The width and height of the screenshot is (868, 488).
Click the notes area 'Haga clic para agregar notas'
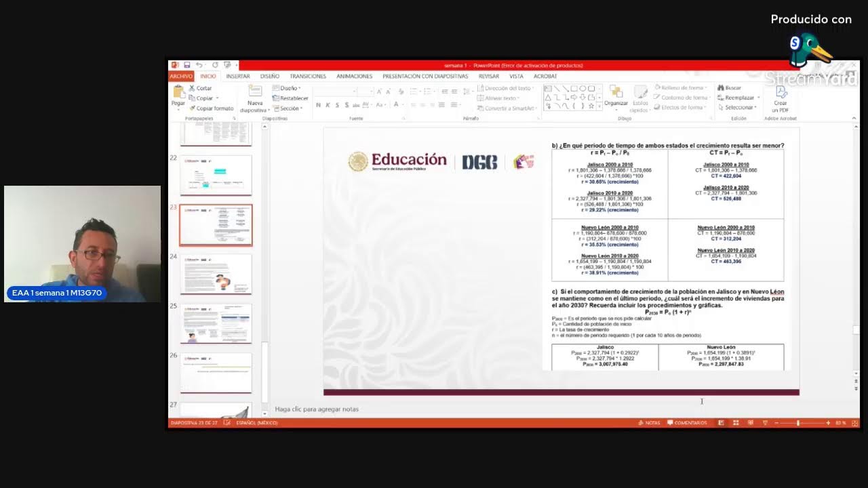(x=317, y=409)
